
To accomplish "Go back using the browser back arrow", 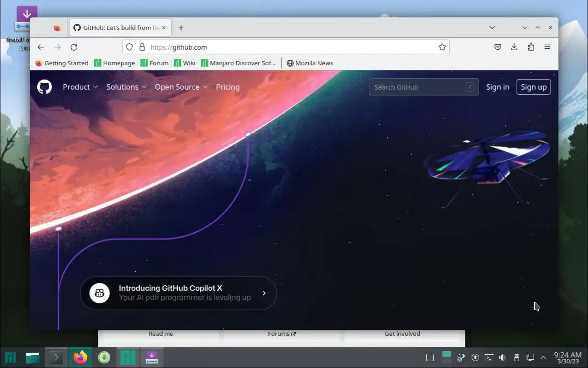I will click(41, 47).
